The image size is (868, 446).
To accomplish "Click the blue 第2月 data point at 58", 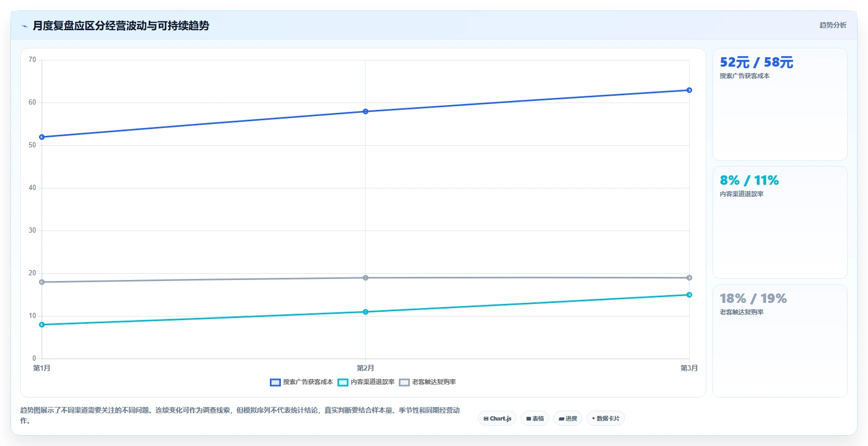I will [x=366, y=111].
